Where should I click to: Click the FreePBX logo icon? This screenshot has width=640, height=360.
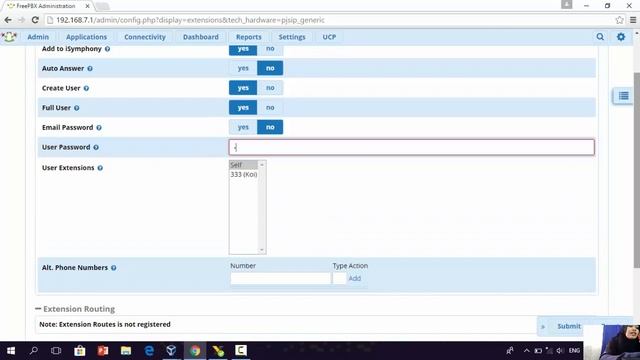9,37
